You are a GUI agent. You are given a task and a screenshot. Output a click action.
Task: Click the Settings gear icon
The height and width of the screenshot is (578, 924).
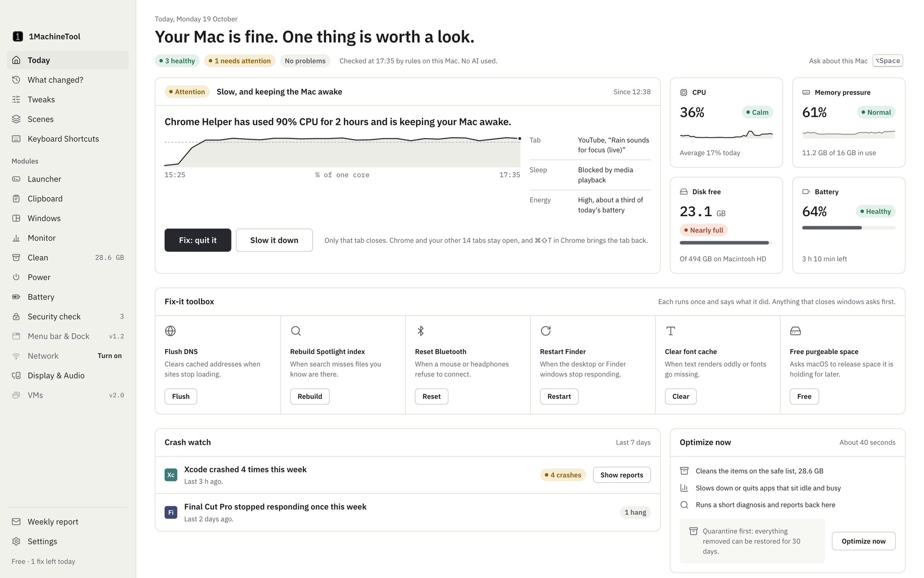pyautogui.click(x=16, y=541)
